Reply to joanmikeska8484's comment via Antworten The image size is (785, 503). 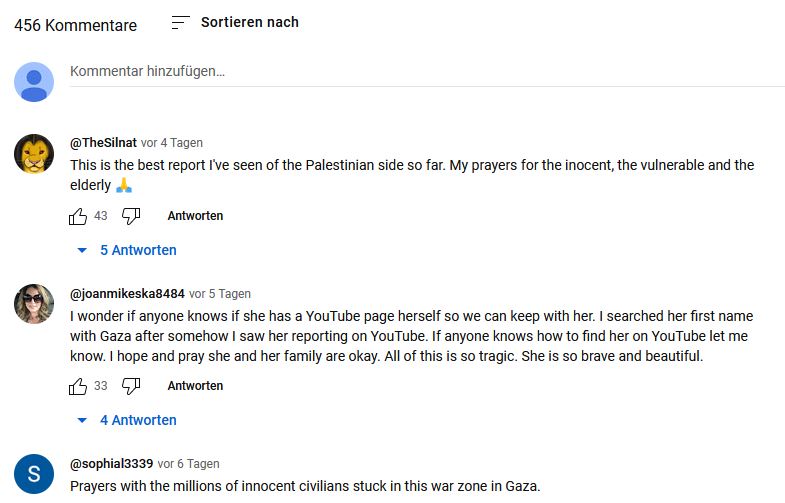(x=195, y=386)
